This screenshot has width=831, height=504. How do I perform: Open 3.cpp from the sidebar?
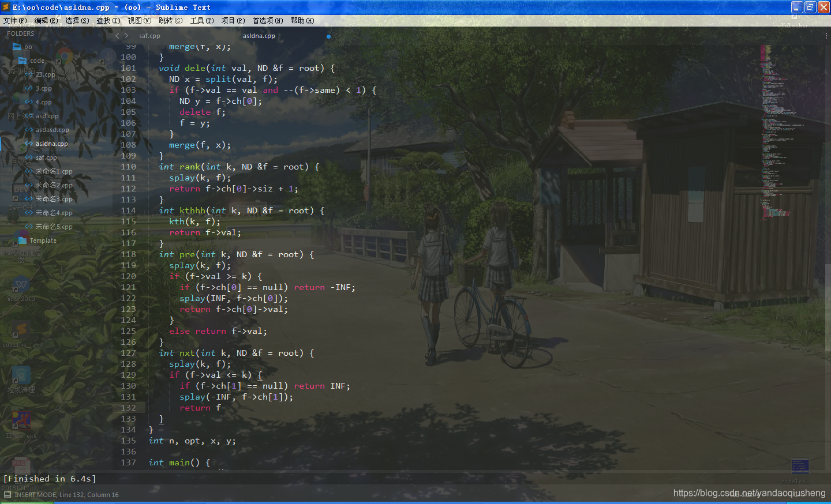[x=43, y=88]
